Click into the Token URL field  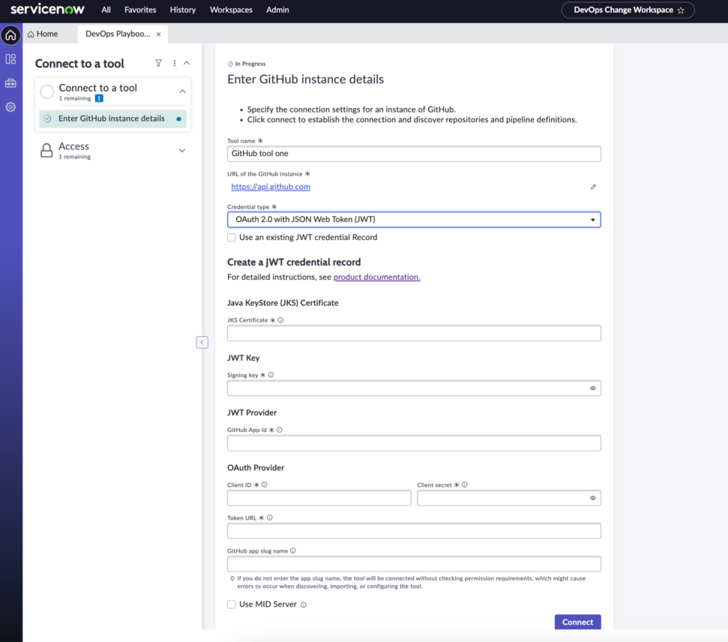point(414,531)
